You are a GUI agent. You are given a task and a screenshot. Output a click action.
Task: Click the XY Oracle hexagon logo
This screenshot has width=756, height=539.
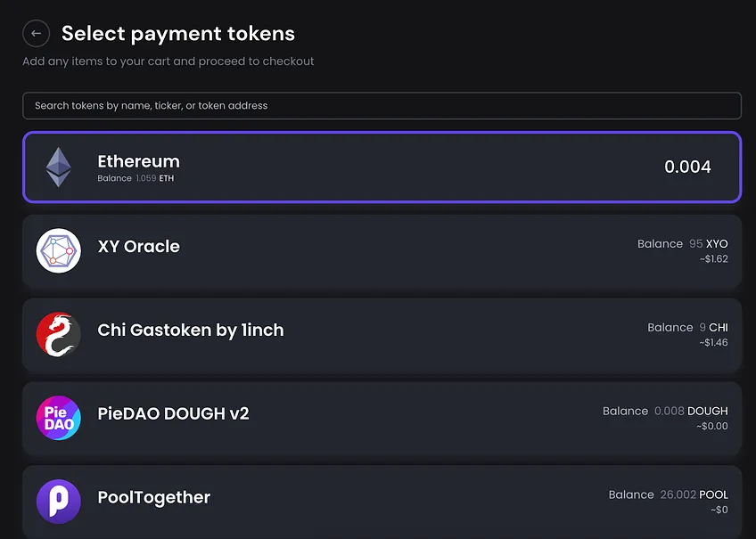(x=58, y=250)
